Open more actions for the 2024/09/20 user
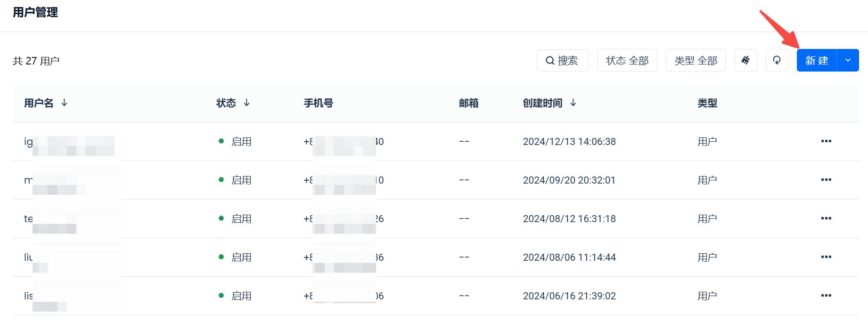The image size is (868, 329). [x=826, y=180]
